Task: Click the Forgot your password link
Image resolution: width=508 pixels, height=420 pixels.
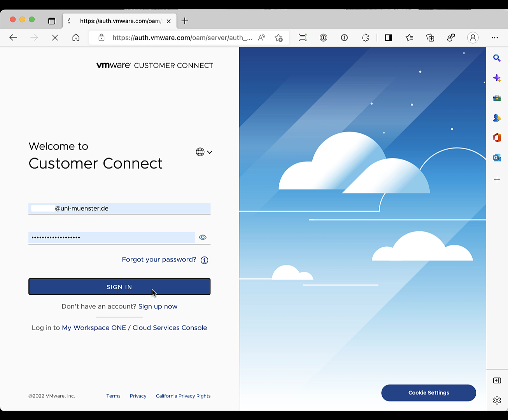Action: click(x=159, y=259)
